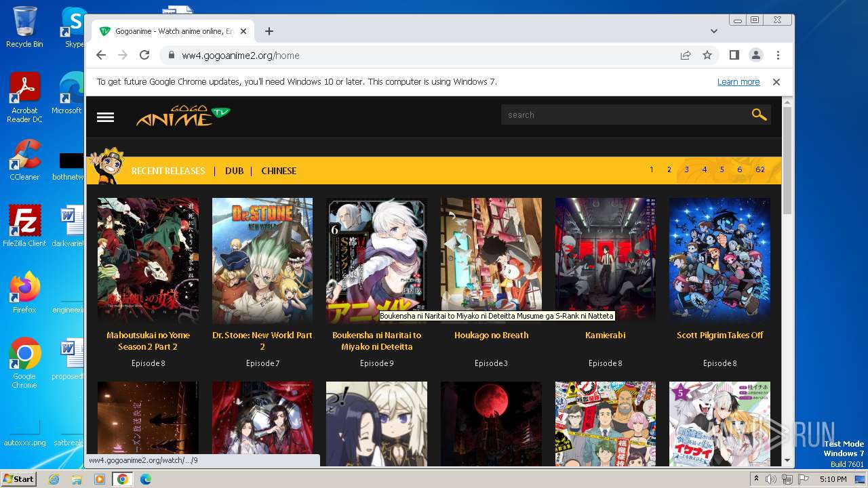Go to page 5
The height and width of the screenshot is (488, 868).
tap(722, 169)
